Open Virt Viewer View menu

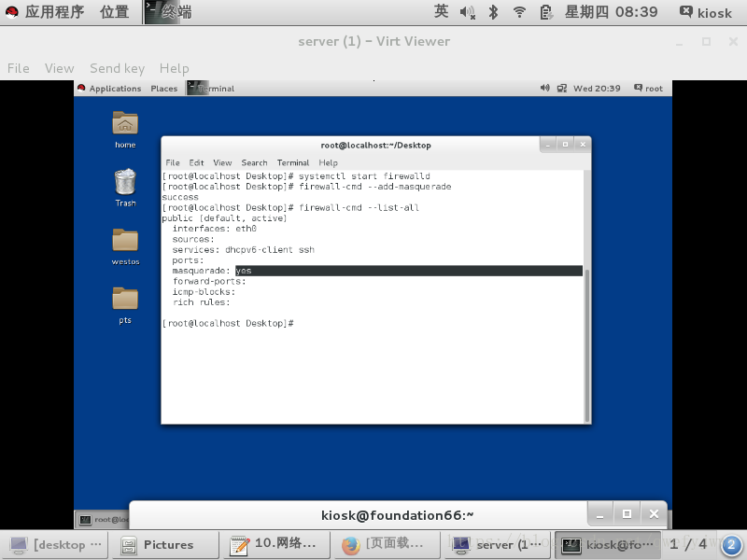[60, 68]
